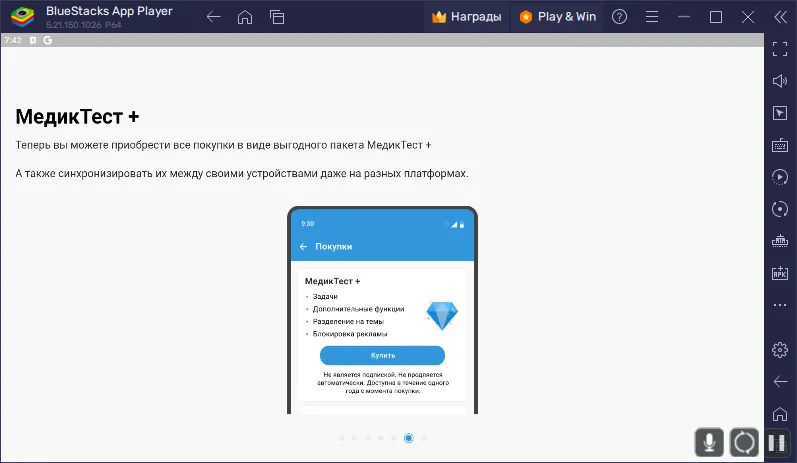Viewport: 797px width, 463px height.
Task: Click the МедикТест + heading
Action: pyautogui.click(x=77, y=117)
